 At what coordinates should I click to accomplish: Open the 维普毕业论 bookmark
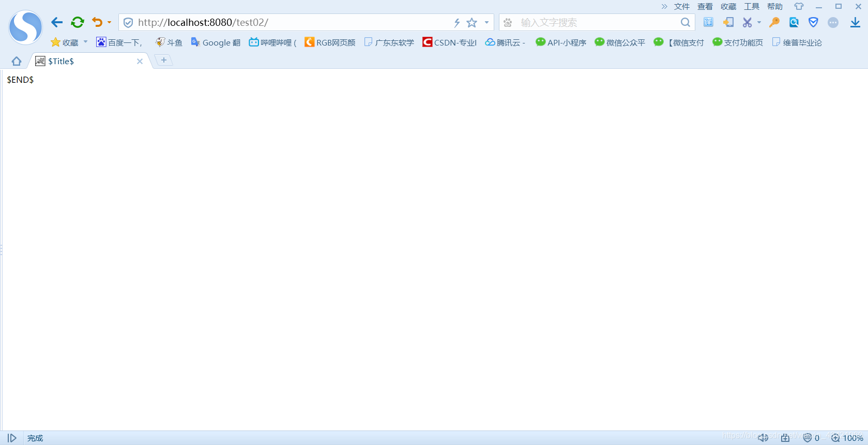[x=797, y=42]
